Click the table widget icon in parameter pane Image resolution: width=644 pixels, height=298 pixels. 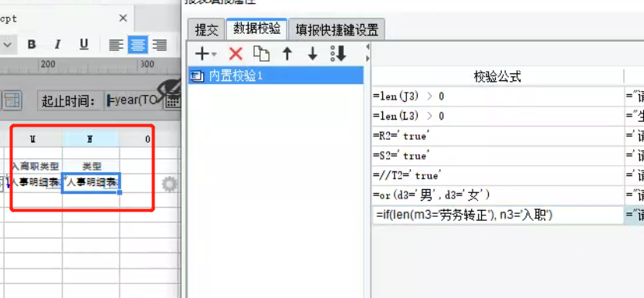pos(12,100)
